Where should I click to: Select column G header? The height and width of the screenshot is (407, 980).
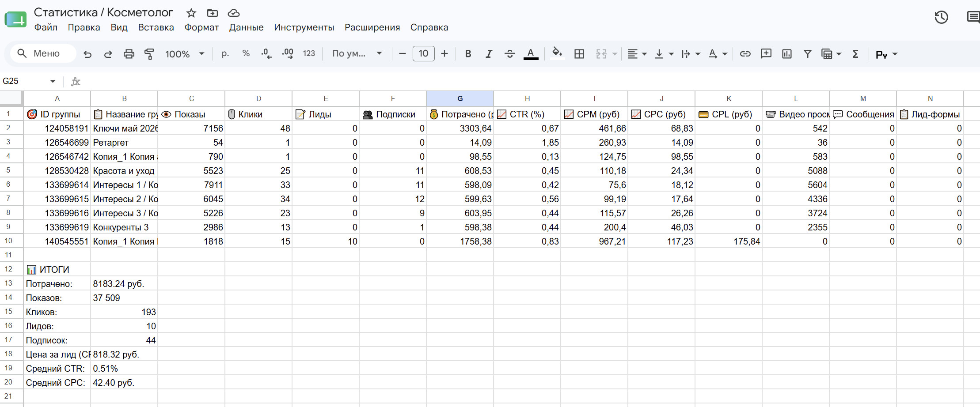[460, 98]
